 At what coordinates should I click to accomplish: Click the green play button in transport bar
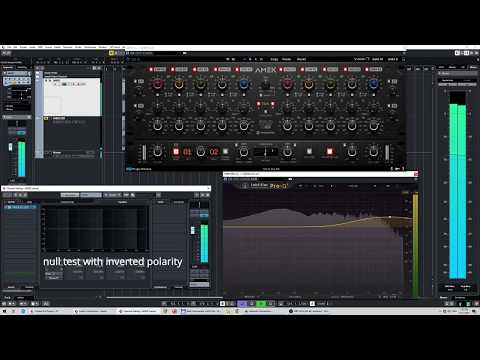click(x=261, y=304)
